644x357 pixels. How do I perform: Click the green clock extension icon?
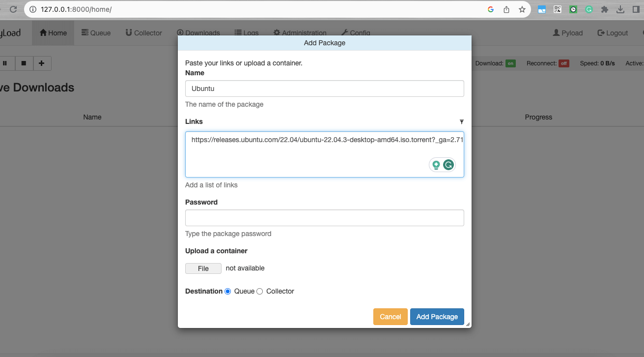(x=573, y=9)
